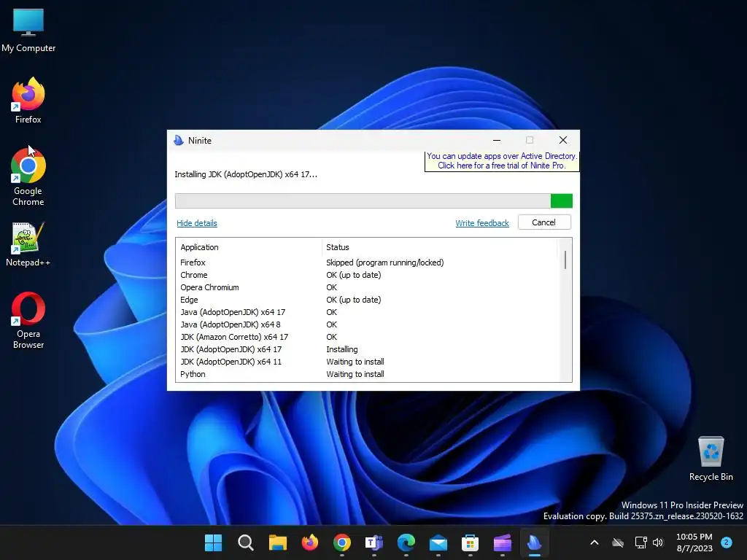
Task: Click the details list scrollbar thumb
Action: pos(565,260)
